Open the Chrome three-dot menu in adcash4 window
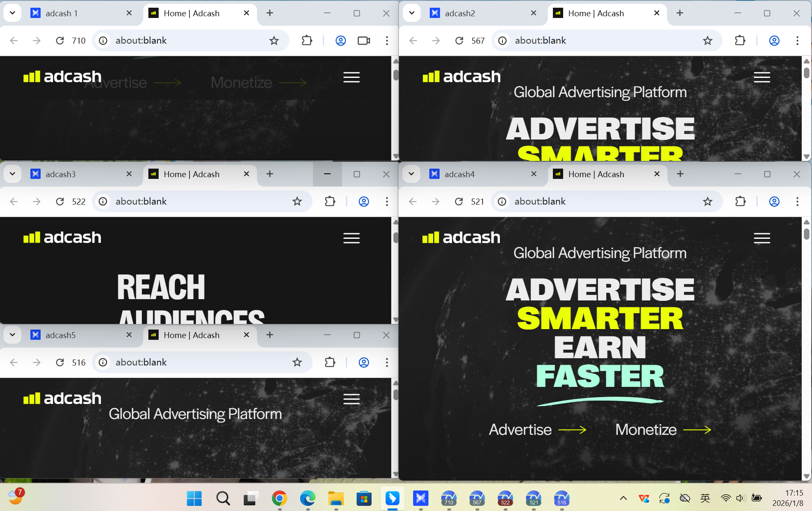This screenshot has height=511, width=812. (x=797, y=201)
